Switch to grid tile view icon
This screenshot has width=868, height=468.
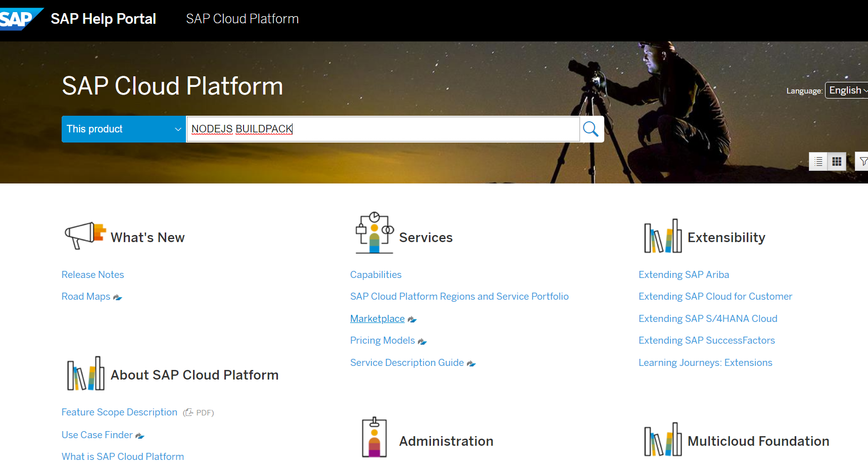[x=837, y=162]
